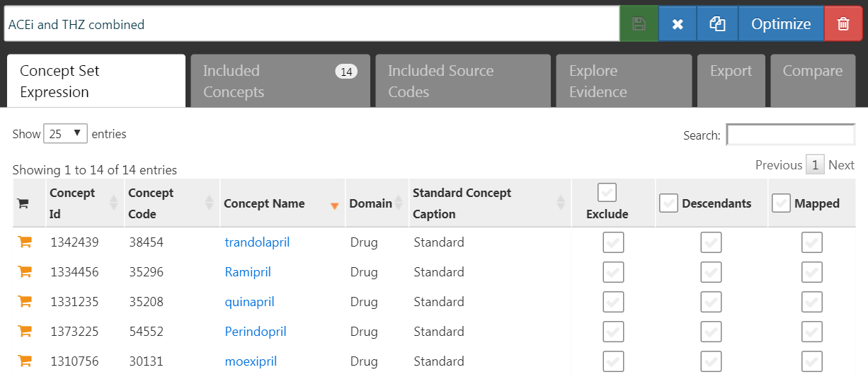The image size is (868, 377).
Task: Click concept id 1331235 cell
Action: [x=74, y=302]
